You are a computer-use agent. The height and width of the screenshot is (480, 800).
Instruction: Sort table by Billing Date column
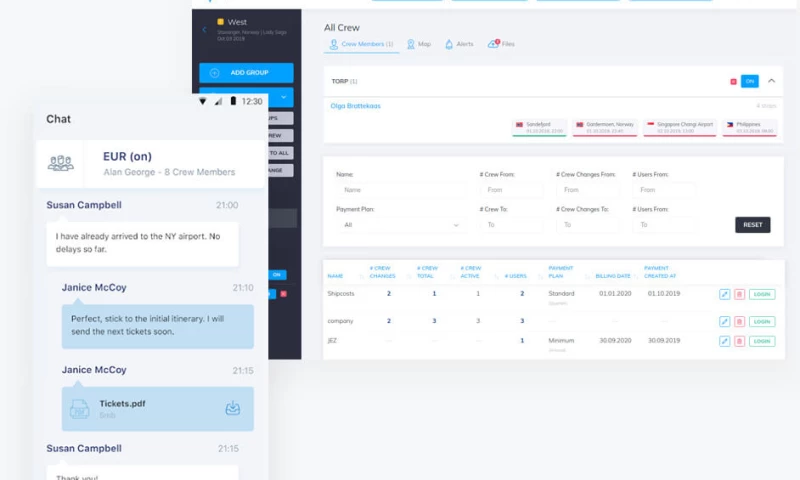tap(613, 276)
